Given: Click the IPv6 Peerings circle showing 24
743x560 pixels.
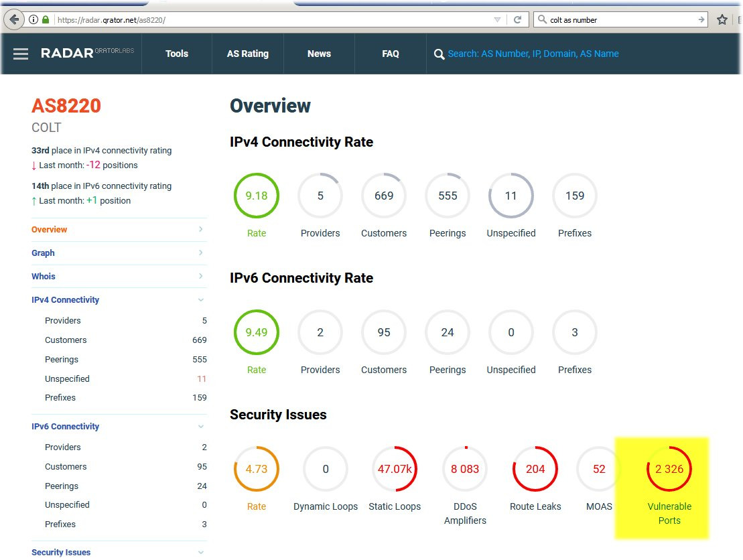Looking at the screenshot, I should point(448,332).
